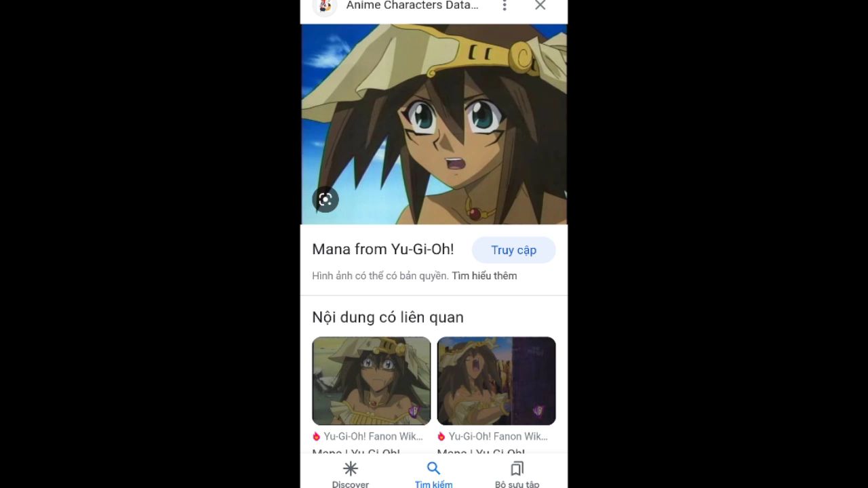The height and width of the screenshot is (488, 868).
Task: Open the Bộ sưu tập bookmark icon
Action: [x=517, y=468]
